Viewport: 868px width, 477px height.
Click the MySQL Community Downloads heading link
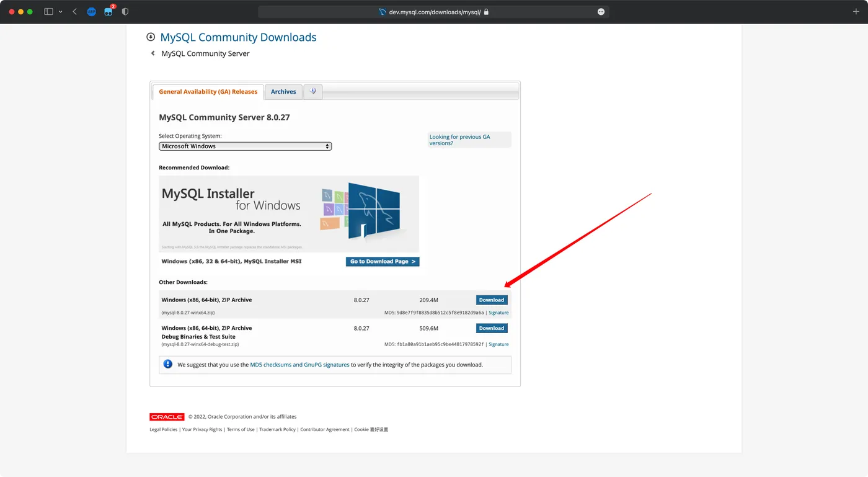(238, 37)
